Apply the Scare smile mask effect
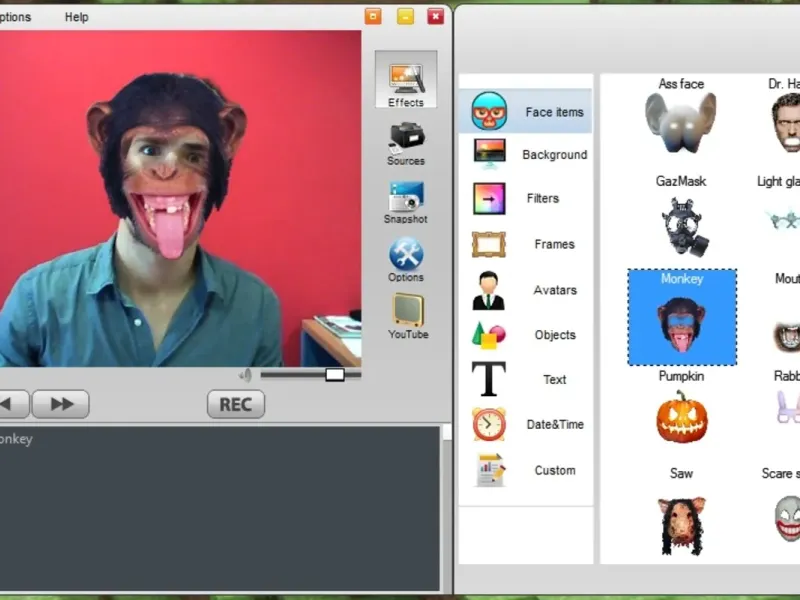Viewport: 800px width, 600px height. tap(788, 519)
